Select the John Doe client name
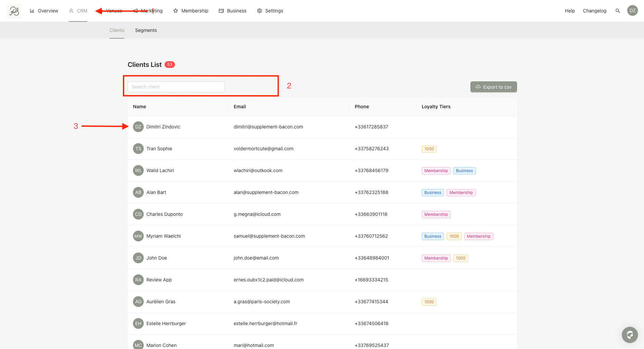Image resolution: width=644 pixels, height=349 pixels. pos(156,258)
